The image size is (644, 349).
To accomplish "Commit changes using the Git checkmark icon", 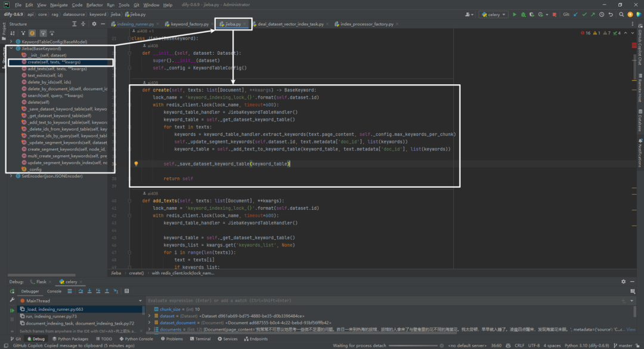I will tap(584, 14).
